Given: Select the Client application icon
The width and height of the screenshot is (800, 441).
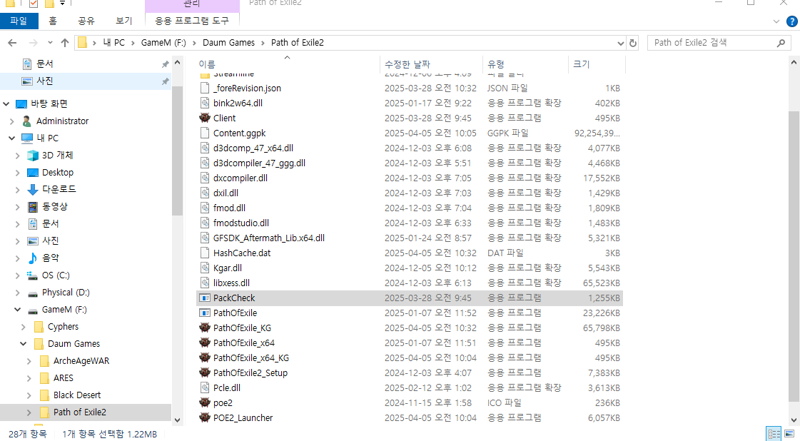Looking at the screenshot, I should (x=205, y=118).
